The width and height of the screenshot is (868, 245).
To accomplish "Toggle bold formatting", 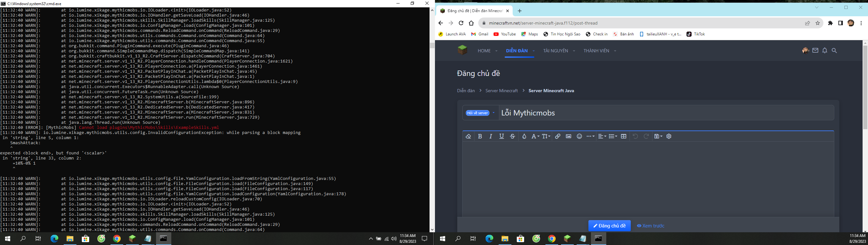I will click(x=480, y=136).
